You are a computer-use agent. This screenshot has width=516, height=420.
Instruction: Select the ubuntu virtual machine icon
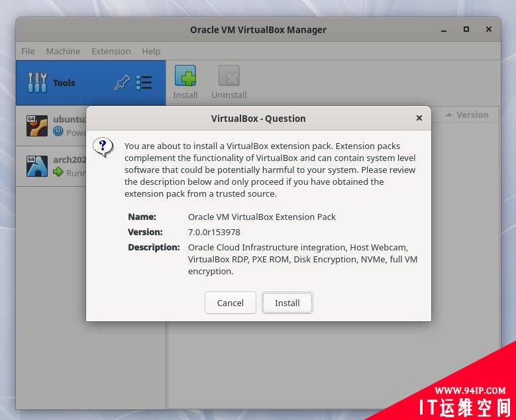(37, 125)
